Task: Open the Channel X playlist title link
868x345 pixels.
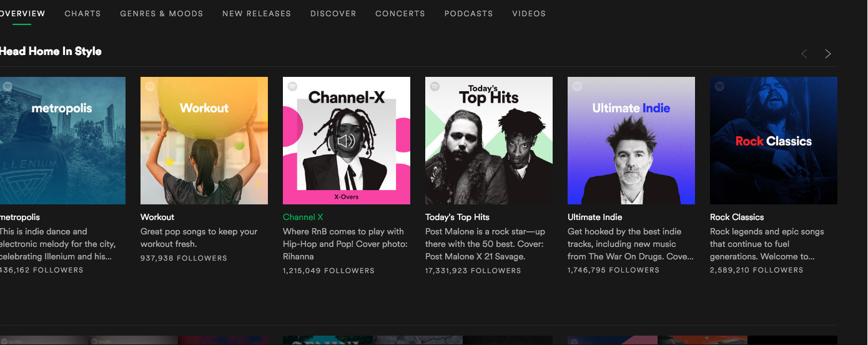Action: [303, 217]
